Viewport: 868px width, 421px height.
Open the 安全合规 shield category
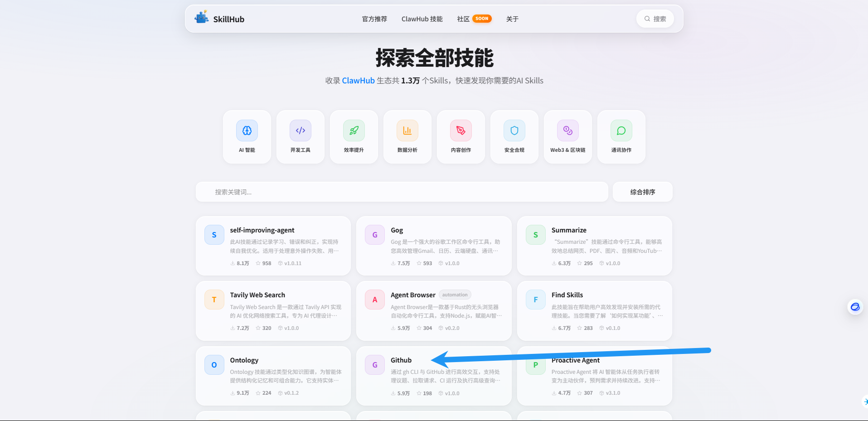pyautogui.click(x=514, y=131)
